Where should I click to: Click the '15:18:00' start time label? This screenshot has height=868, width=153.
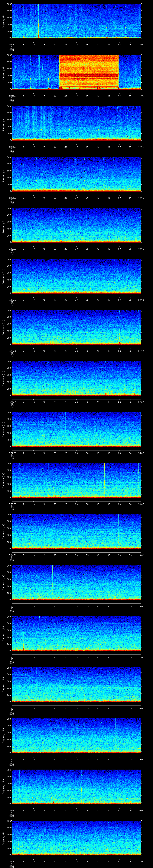click(12, 249)
